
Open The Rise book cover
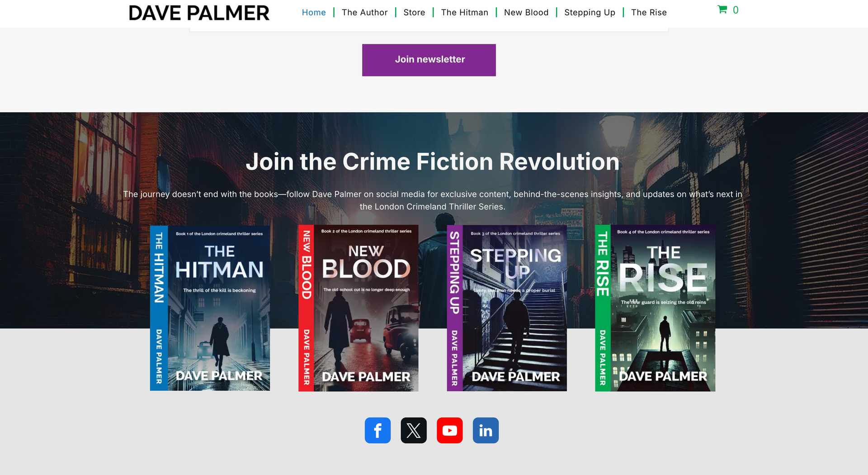click(655, 308)
